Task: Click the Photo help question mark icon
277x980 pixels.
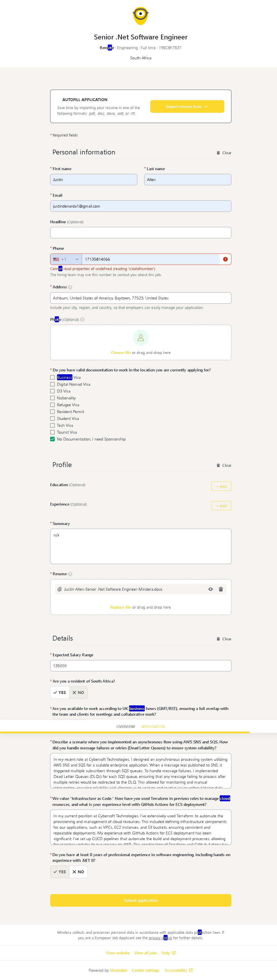Action: [x=82, y=319]
